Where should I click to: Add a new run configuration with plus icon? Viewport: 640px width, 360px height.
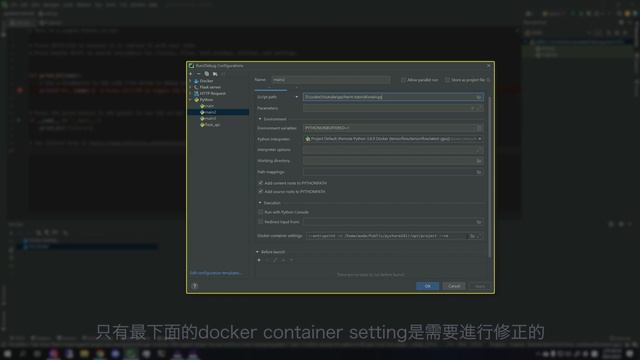point(191,74)
